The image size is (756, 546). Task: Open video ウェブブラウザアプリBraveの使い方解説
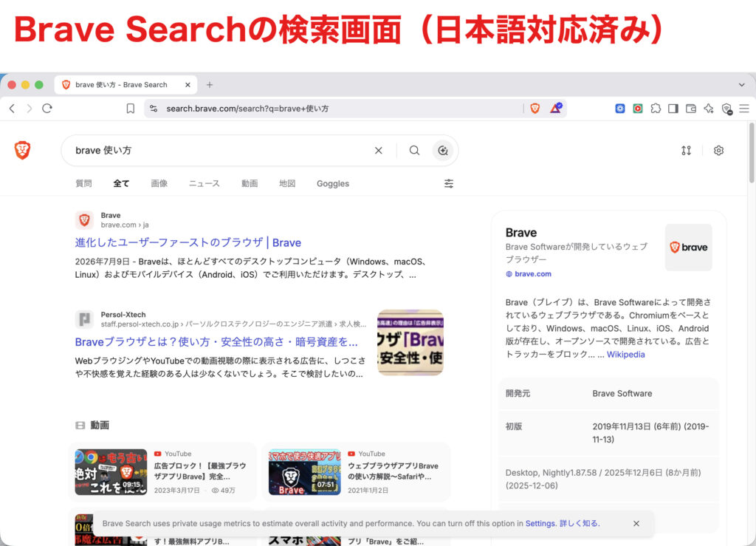pyautogui.click(x=393, y=471)
